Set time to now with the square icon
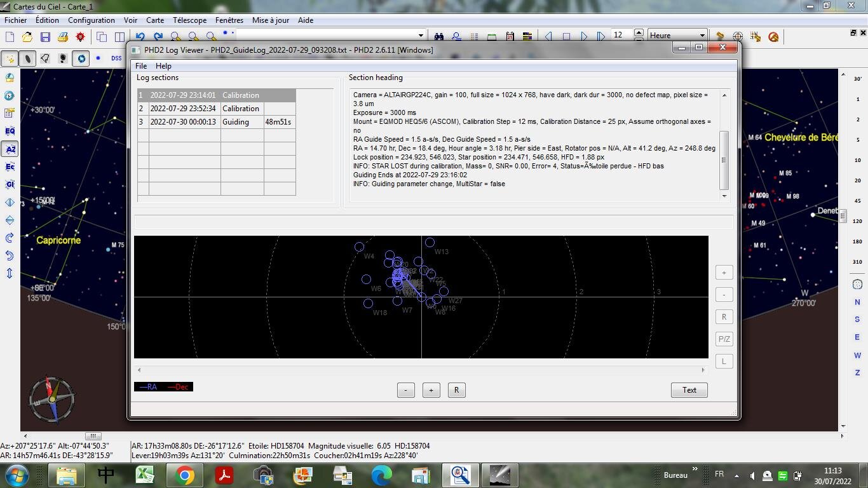 pyautogui.click(x=566, y=36)
